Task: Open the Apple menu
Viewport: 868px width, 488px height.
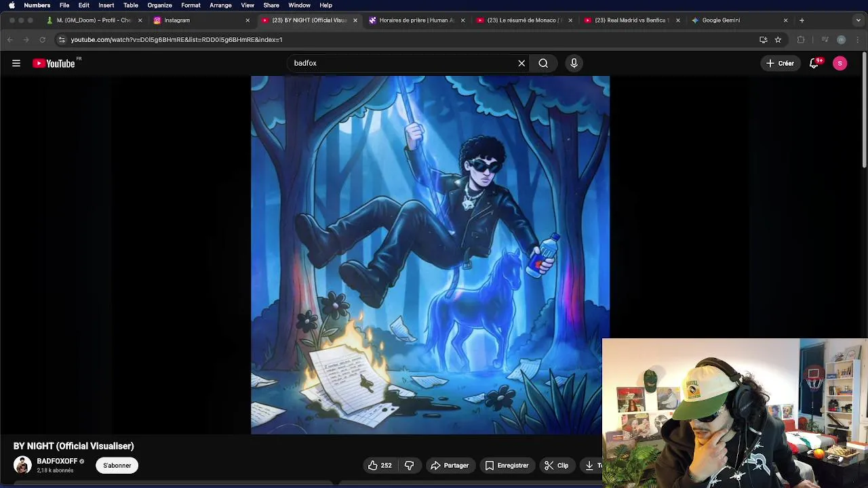Action: point(12,5)
